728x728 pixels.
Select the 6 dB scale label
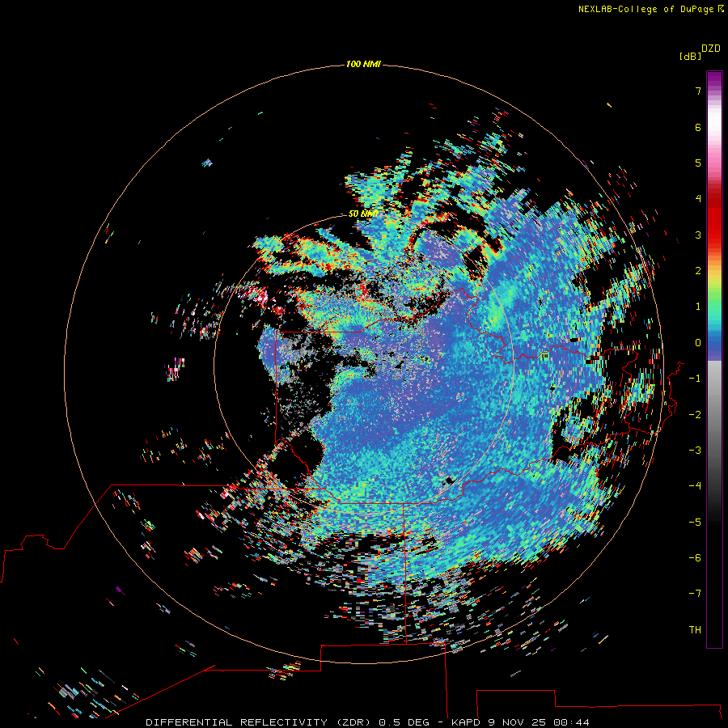pyautogui.click(x=698, y=127)
